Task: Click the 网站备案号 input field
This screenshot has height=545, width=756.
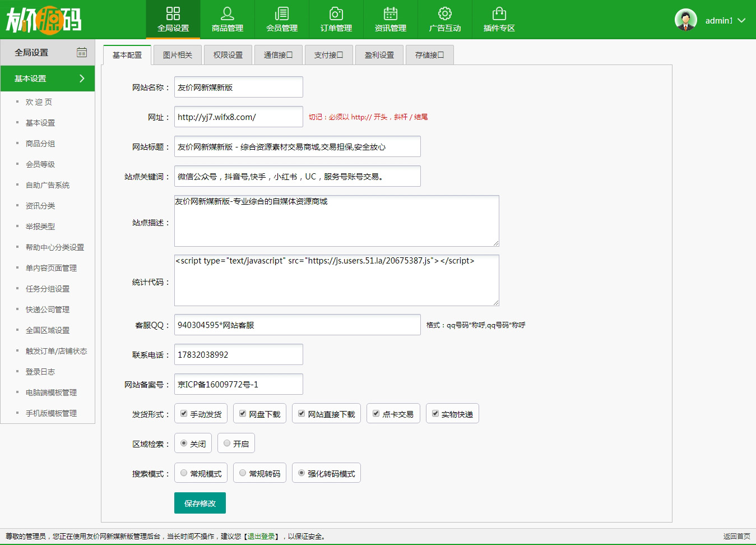Action: point(239,384)
